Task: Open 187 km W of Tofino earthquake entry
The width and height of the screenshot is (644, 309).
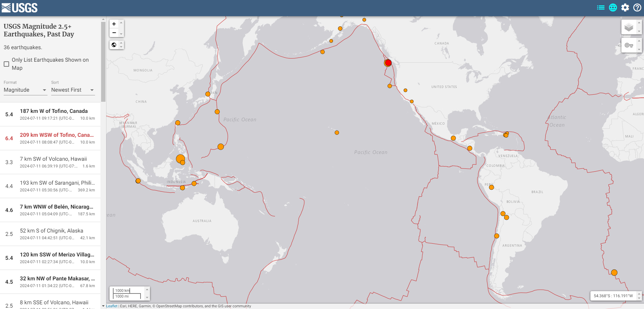Action: click(50, 114)
